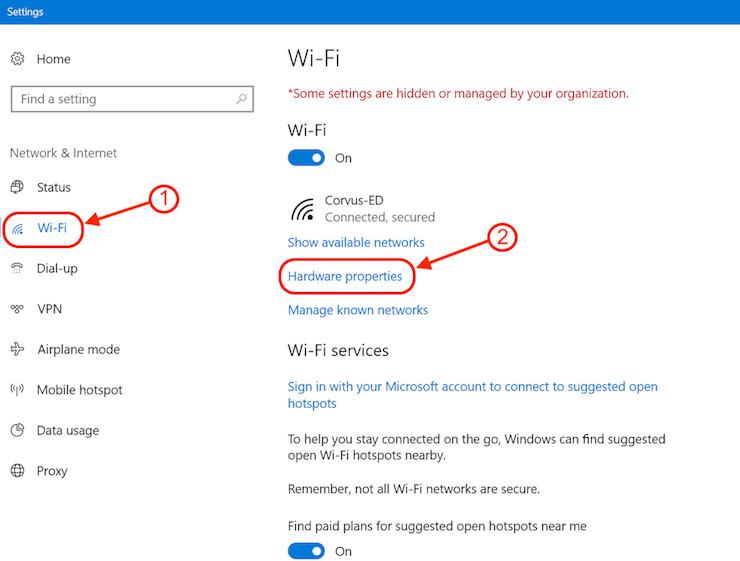Viewport: 740px width, 561px height.
Task: Click the Mobile hotspot antenna icon
Action: coord(17,390)
